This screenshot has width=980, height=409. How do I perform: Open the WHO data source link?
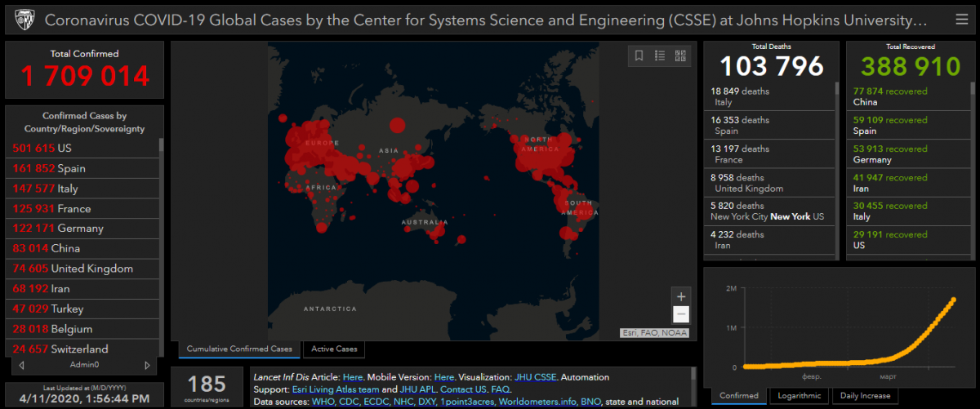[x=323, y=402]
